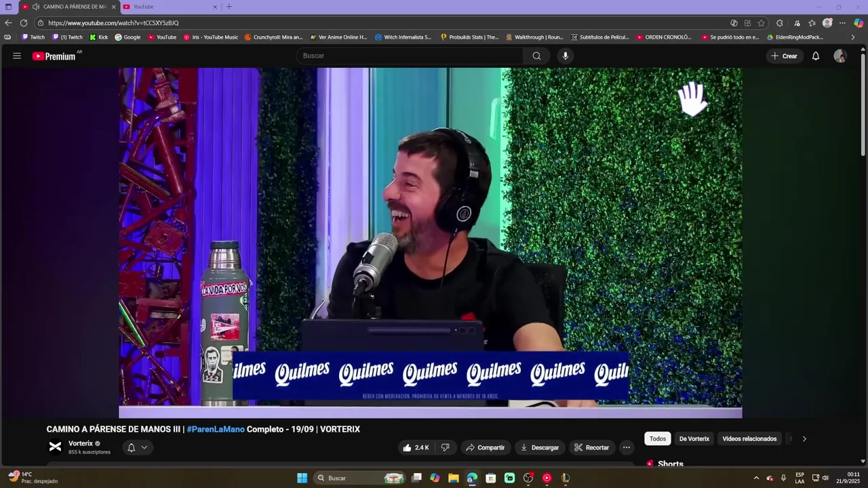Click the taskbar Buscar search box
The image size is (868, 488).
pos(360,478)
